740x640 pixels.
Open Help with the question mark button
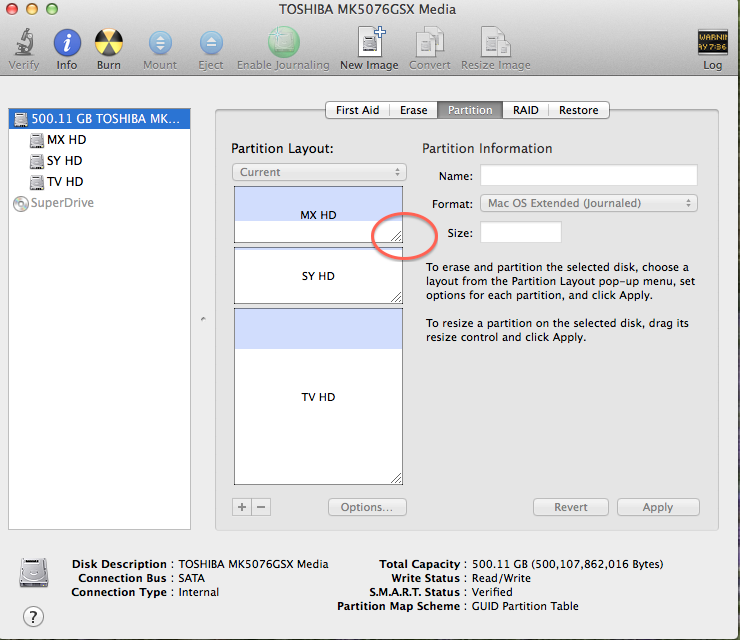pyautogui.click(x=33, y=616)
